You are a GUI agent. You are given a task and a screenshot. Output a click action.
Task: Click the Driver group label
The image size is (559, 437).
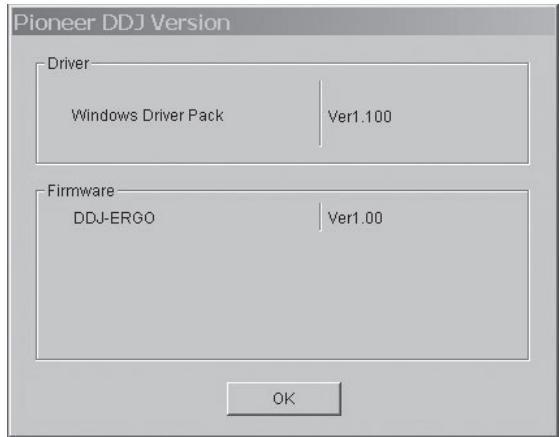(68, 63)
